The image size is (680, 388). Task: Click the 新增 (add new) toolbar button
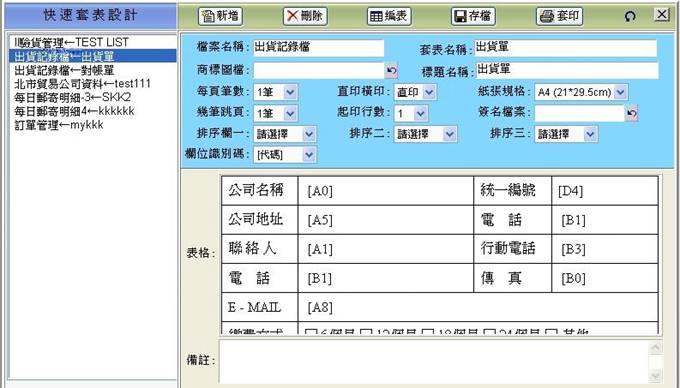coord(220,16)
